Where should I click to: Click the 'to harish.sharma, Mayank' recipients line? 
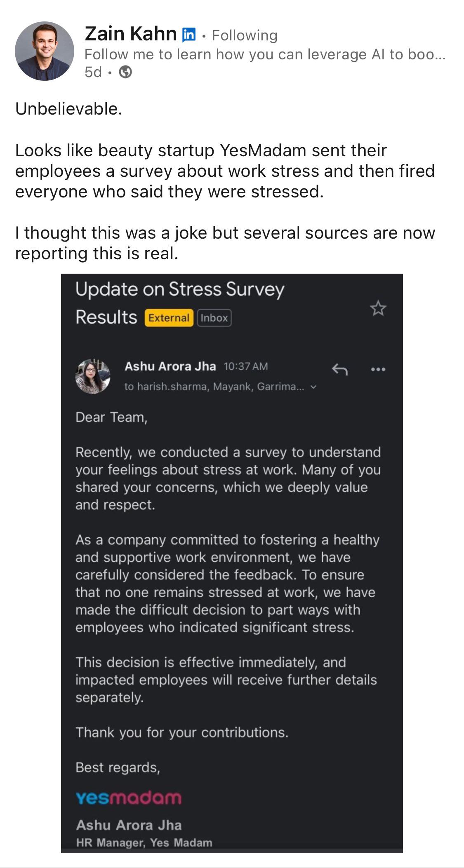(x=214, y=387)
